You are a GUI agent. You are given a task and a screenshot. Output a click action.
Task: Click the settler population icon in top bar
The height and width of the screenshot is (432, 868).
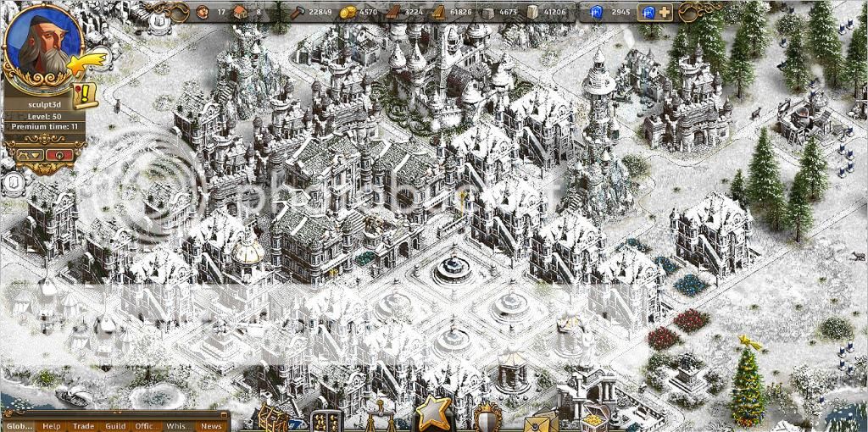coord(203,12)
